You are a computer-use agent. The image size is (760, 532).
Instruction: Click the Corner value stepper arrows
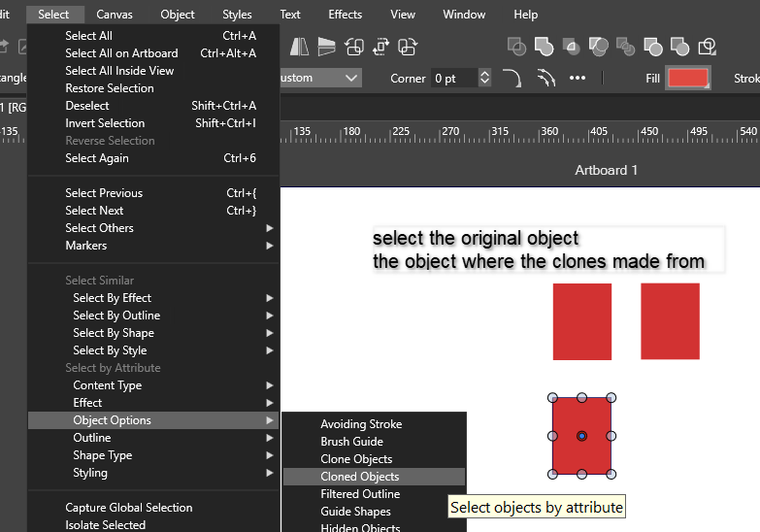tap(485, 78)
